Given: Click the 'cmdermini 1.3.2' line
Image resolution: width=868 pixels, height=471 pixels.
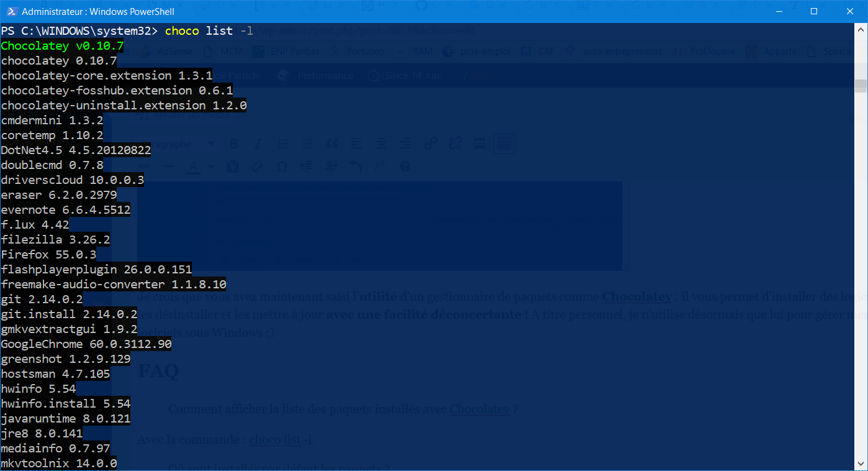Looking at the screenshot, I should (52, 121).
